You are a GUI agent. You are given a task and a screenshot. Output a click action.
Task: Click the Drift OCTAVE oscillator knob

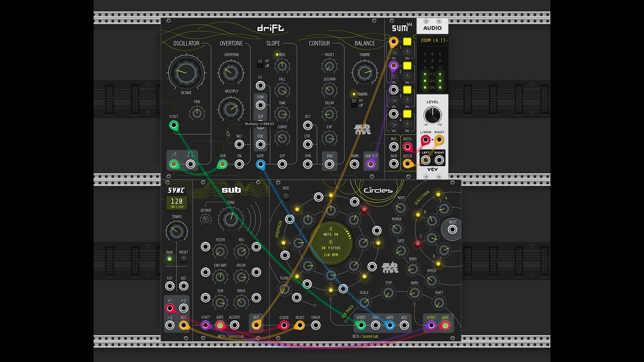186,72
